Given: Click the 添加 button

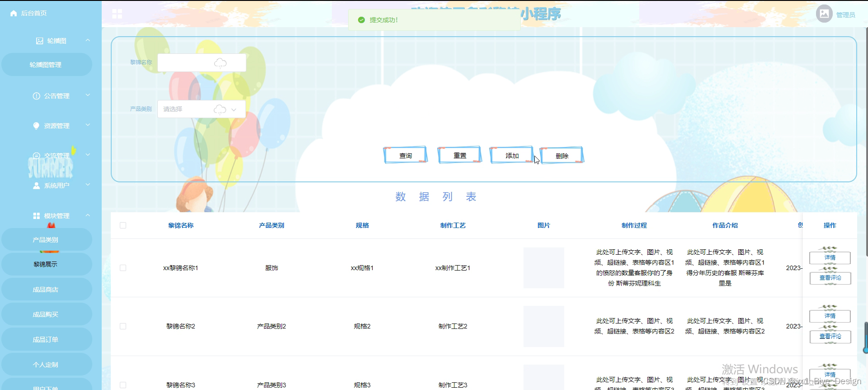Looking at the screenshot, I should 512,155.
